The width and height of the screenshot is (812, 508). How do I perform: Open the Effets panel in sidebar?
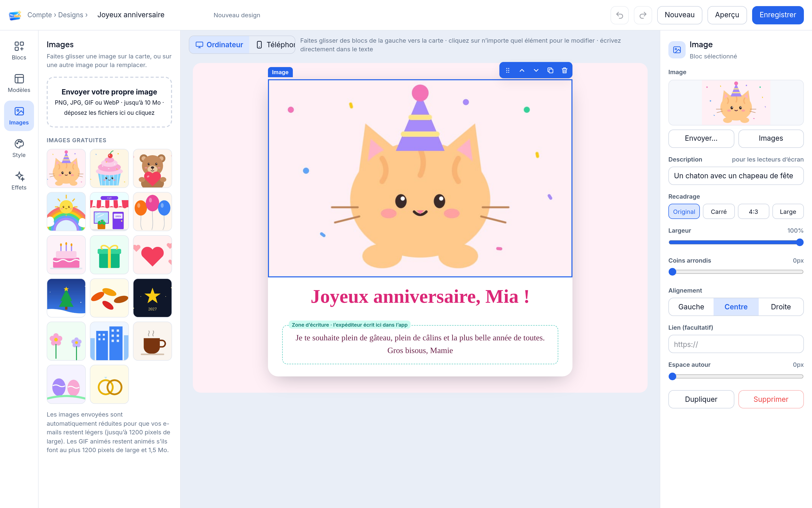click(x=19, y=181)
